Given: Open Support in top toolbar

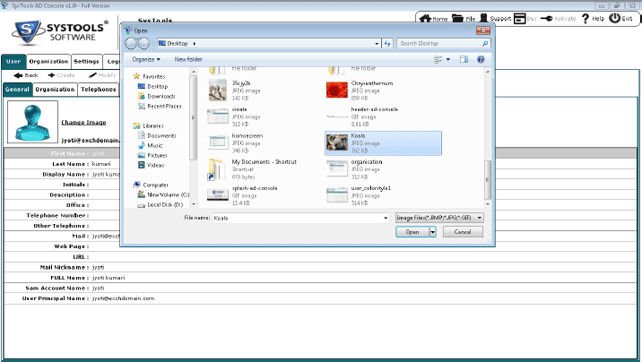Looking at the screenshot, I should [495, 18].
